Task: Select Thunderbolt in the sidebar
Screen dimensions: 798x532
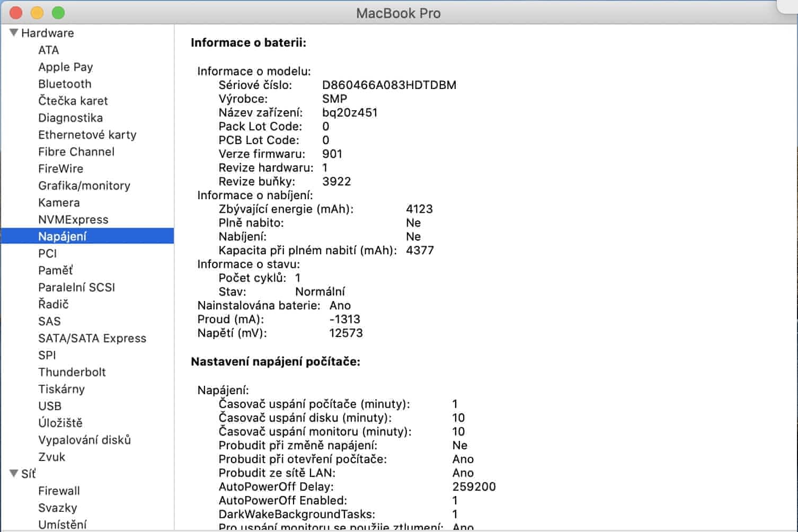Action: tap(72, 372)
